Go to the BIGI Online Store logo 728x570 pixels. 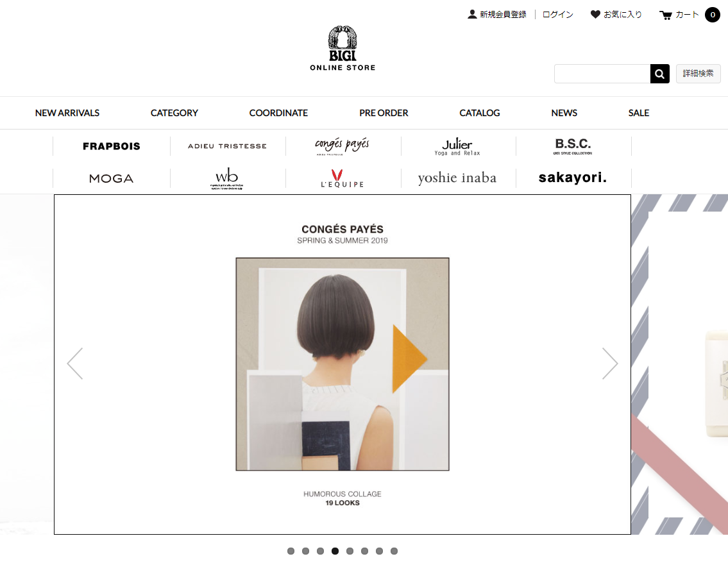343,48
